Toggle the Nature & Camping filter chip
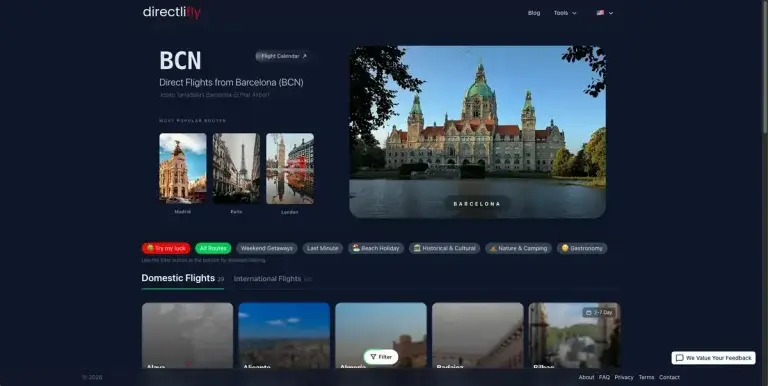768x386 pixels. pyautogui.click(x=519, y=248)
